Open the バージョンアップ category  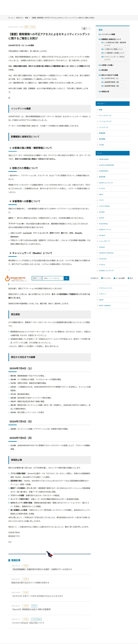105,122
